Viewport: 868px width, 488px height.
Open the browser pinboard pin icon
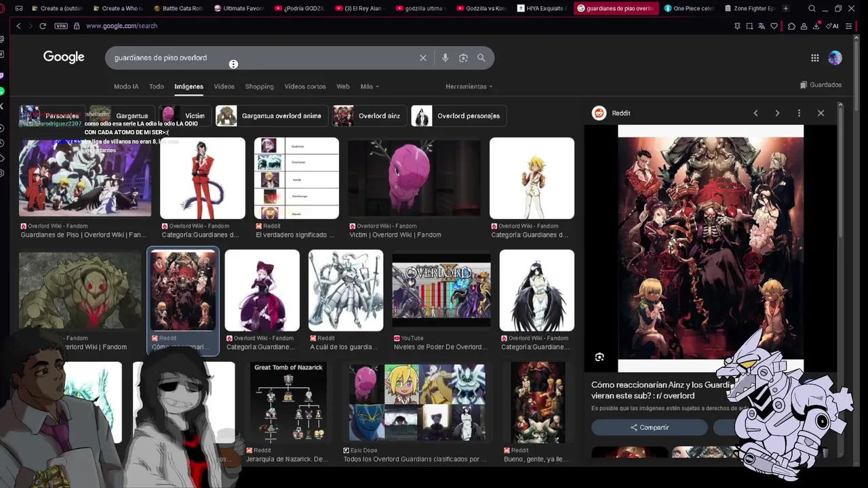pos(737,26)
